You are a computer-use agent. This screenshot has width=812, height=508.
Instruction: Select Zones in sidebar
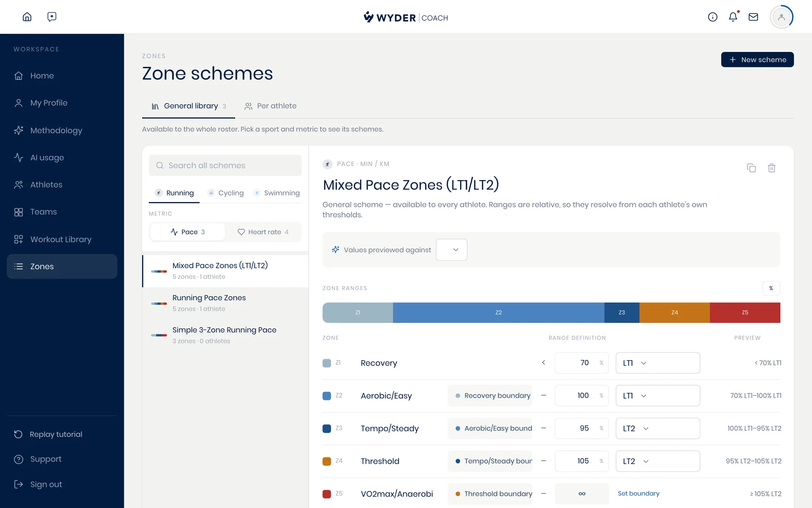coord(62,266)
